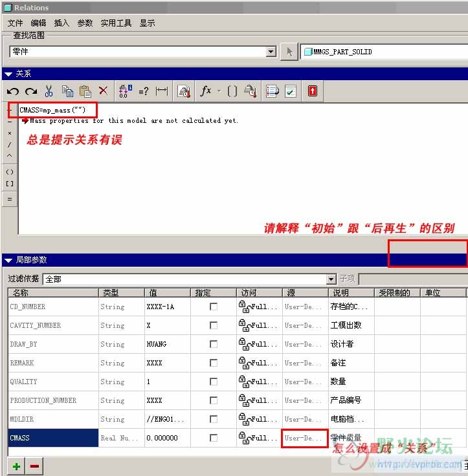Click the red X delete icon

(x=104, y=91)
